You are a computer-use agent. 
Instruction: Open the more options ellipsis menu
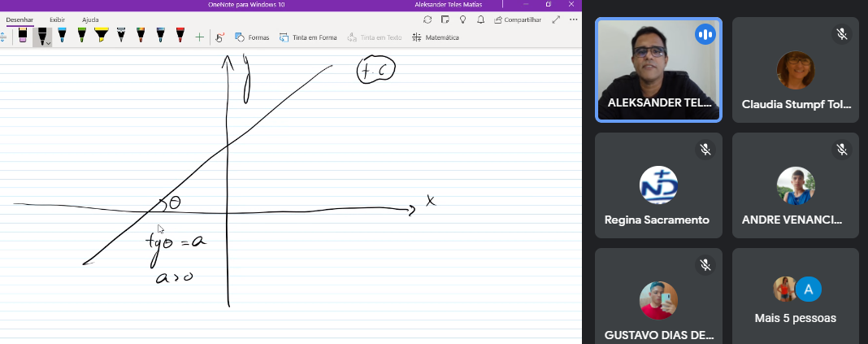[x=573, y=20]
